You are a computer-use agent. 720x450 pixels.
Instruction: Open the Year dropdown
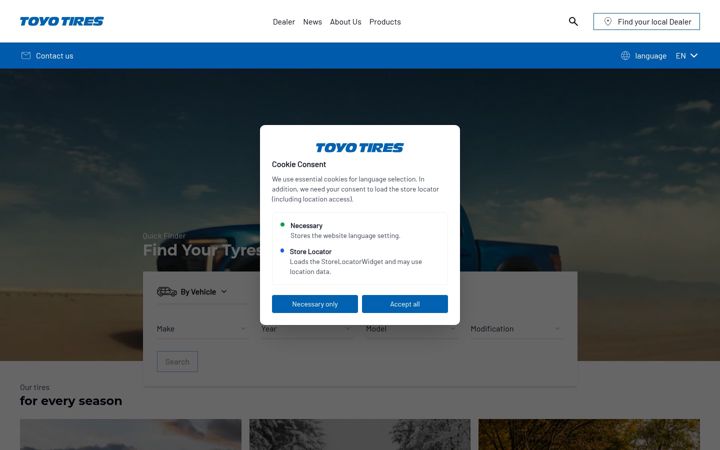click(306, 329)
